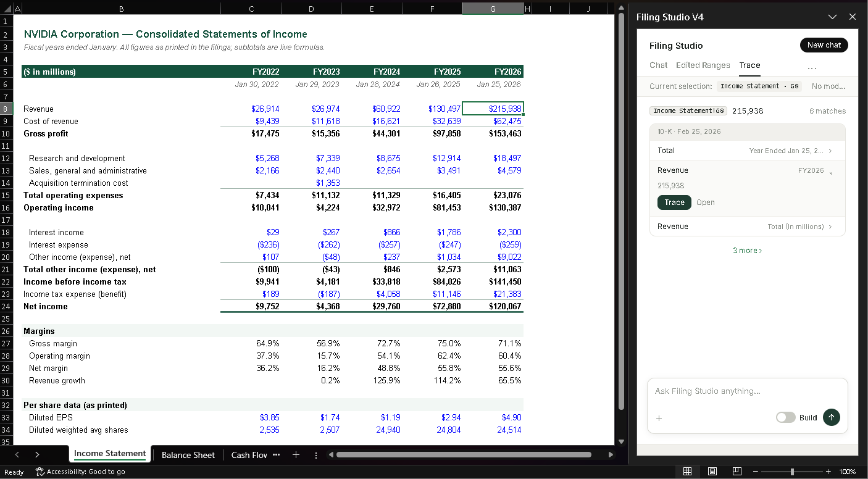Viewport: 868px width, 479px height.
Task: Select the Income Statement sheet tab
Action: click(x=110, y=454)
